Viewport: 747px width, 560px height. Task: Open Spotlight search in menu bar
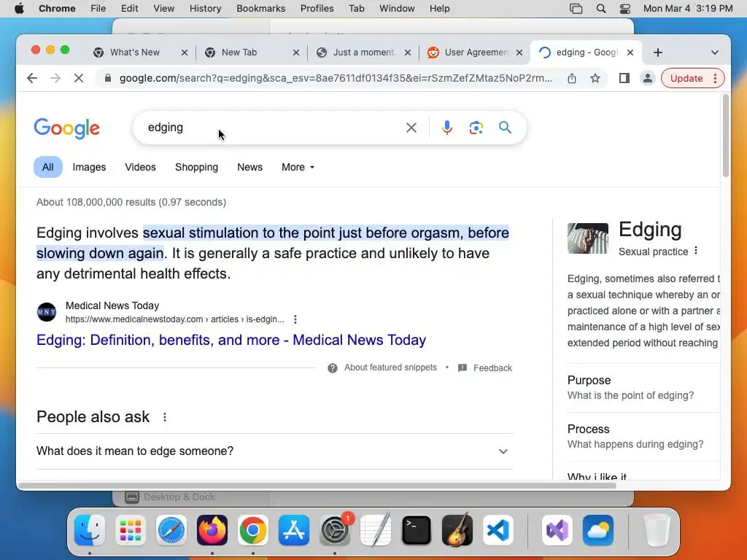[x=601, y=9]
